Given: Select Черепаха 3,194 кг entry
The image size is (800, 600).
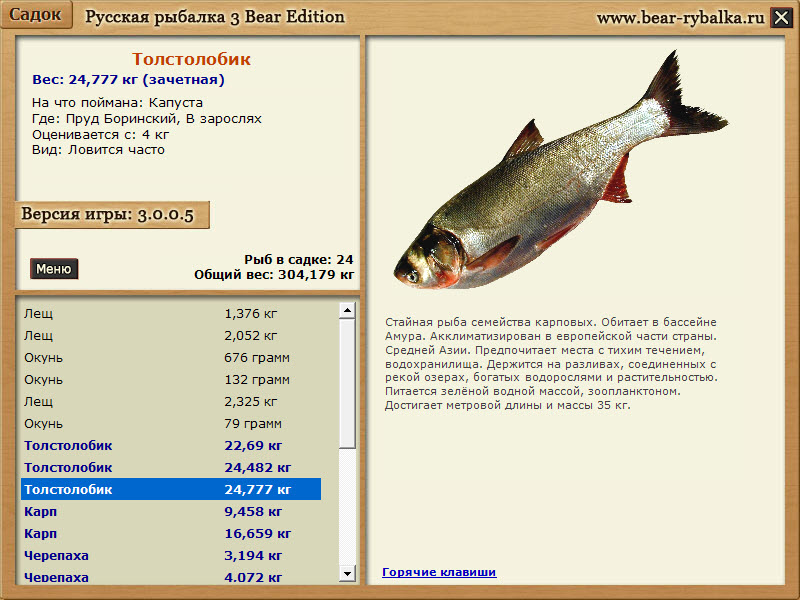Looking at the screenshot, I should [170, 556].
